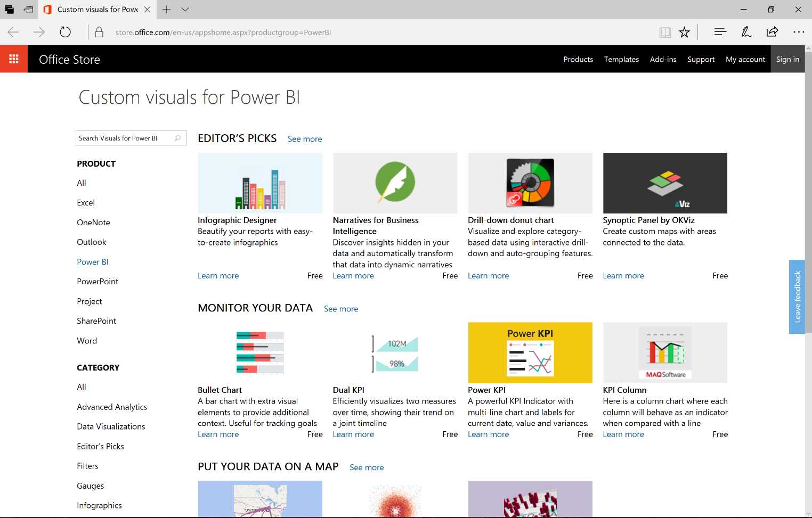Add this page to favorites with the star
The image size is (812, 518).
[x=685, y=32]
